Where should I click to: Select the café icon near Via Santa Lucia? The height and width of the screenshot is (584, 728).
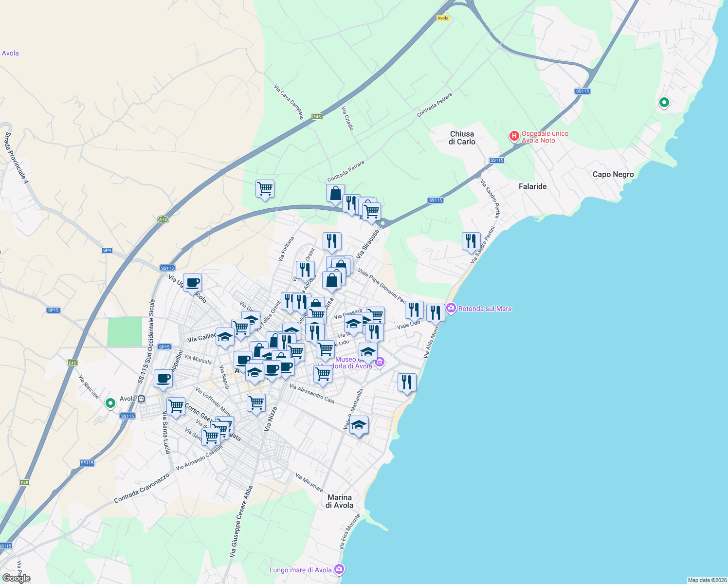pos(163,379)
